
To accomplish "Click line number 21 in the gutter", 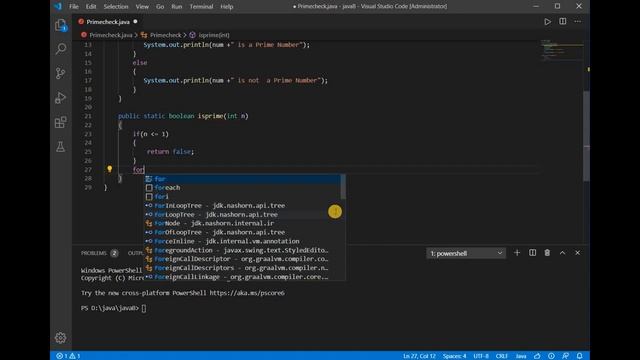I will tap(88, 116).
